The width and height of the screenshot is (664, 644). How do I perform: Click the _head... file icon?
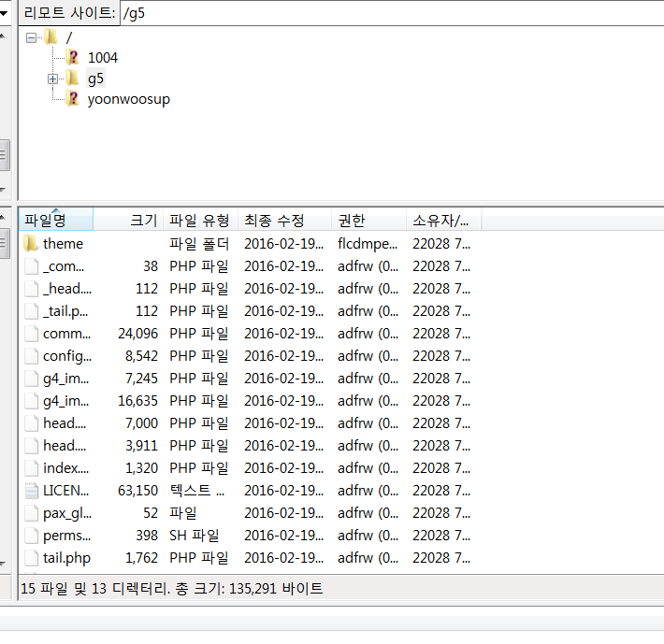31,289
